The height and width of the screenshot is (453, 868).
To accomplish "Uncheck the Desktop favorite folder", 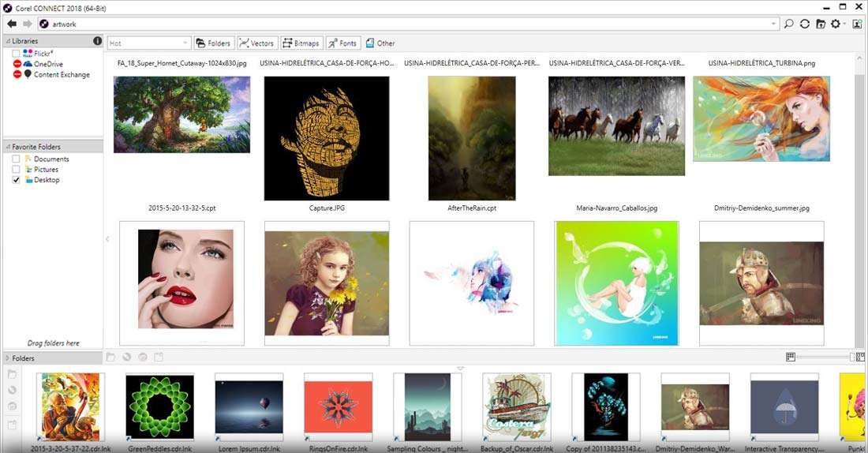I will [x=17, y=181].
